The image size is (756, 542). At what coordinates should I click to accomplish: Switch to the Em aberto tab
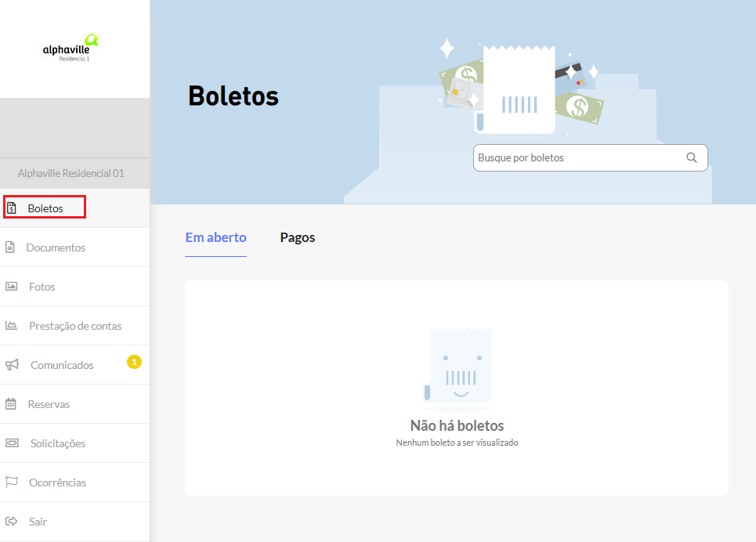click(x=215, y=237)
